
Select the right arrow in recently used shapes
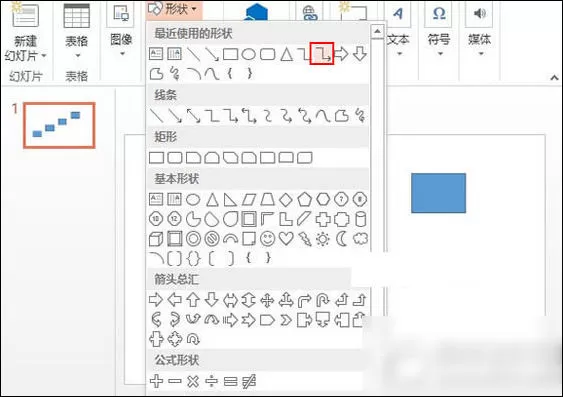[x=341, y=54]
